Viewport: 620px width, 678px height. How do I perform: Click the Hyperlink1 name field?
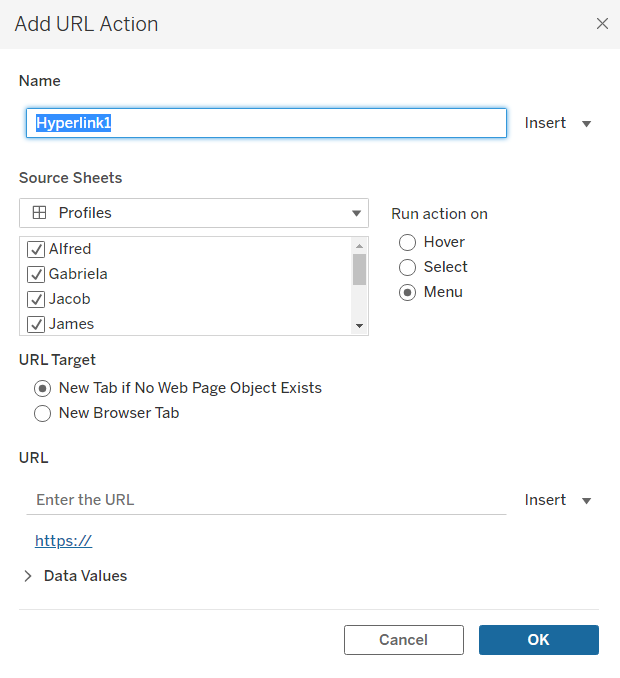266,123
